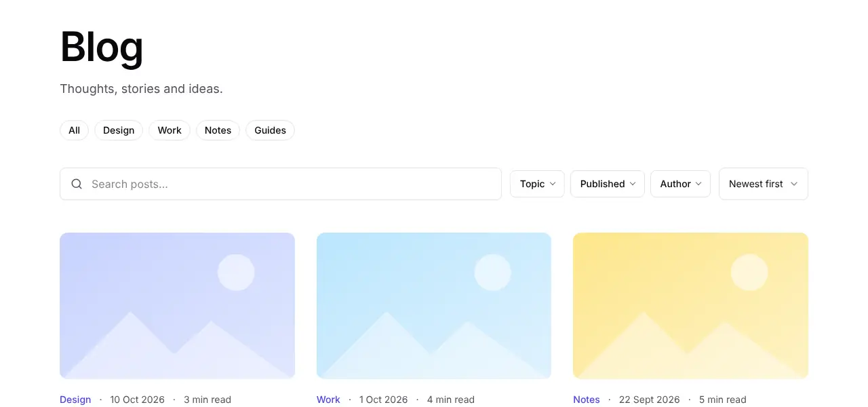Click the 5 min read label
This screenshot has width=868, height=407.
click(723, 400)
